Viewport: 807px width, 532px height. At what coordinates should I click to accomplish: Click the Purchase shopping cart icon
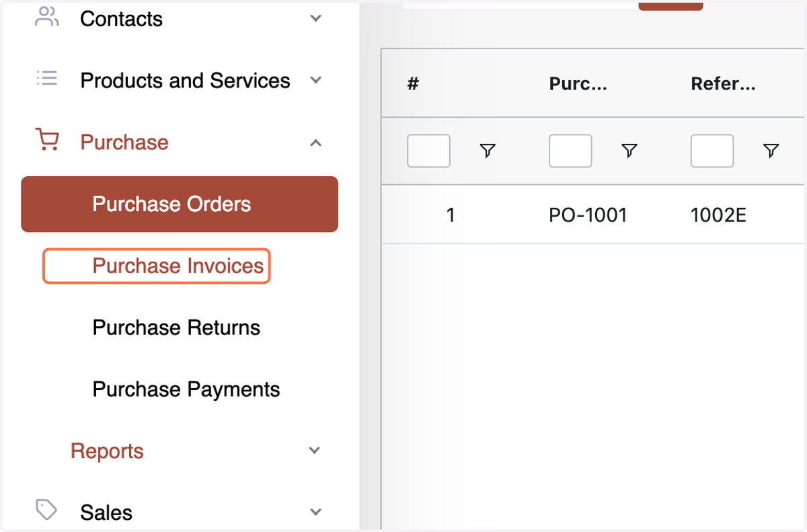tap(46, 141)
